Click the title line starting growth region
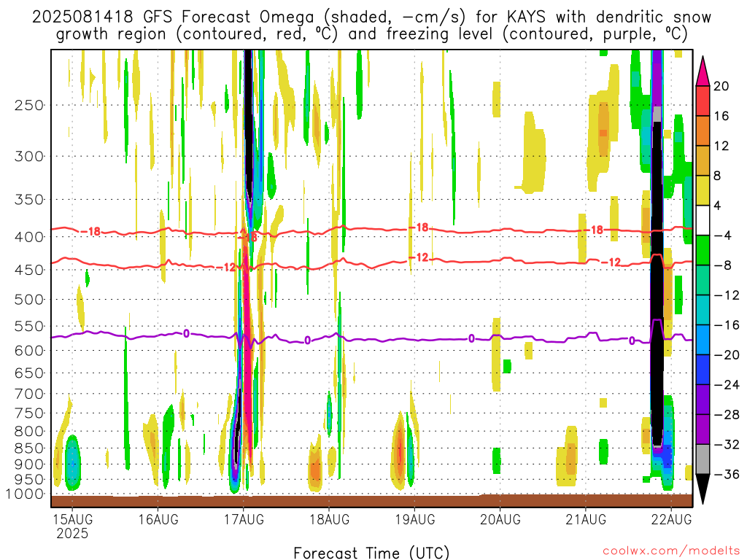This screenshot has width=747, height=560. pyautogui.click(x=371, y=34)
